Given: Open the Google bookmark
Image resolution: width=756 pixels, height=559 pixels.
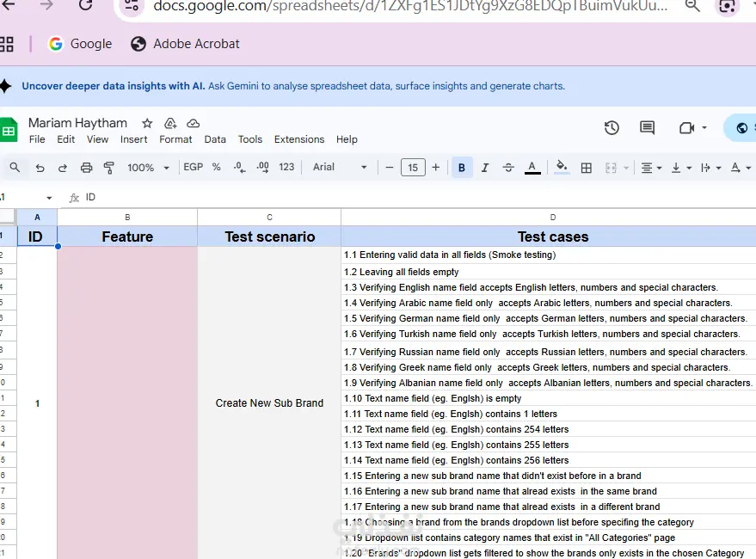Looking at the screenshot, I should point(80,44).
